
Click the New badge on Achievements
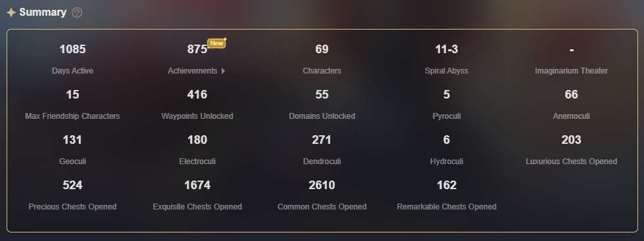[x=217, y=43]
